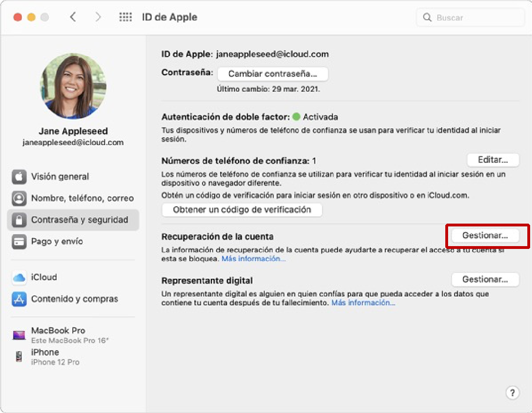Click Obtener un código de verificación button
Viewport: 532px width, 413px height.
tap(242, 210)
